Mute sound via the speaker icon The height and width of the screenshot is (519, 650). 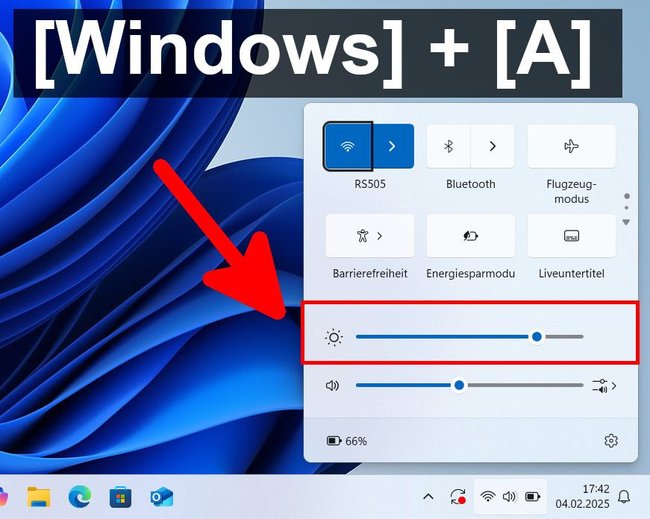(x=332, y=386)
